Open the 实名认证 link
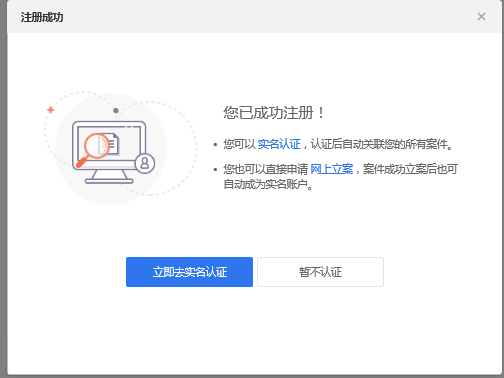This screenshot has width=504, height=378. pos(279,144)
